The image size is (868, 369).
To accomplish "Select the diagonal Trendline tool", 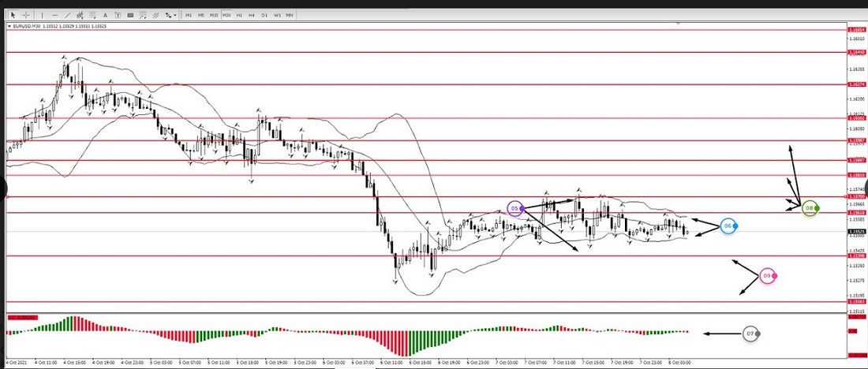I will click(68, 15).
